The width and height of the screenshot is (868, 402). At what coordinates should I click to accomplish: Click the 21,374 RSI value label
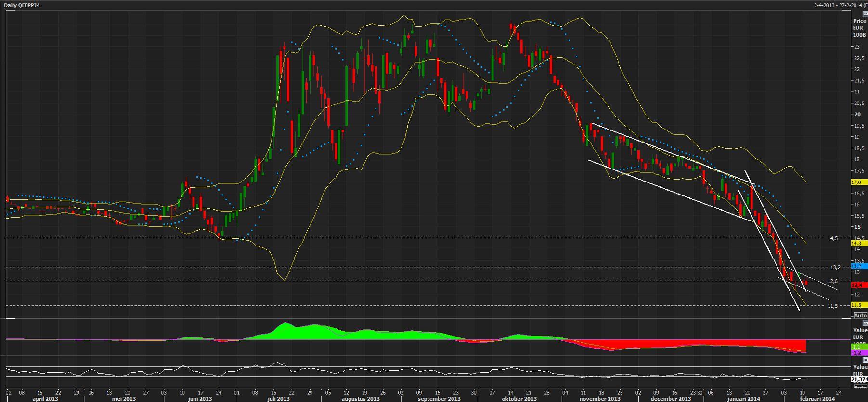tap(859, 380)
